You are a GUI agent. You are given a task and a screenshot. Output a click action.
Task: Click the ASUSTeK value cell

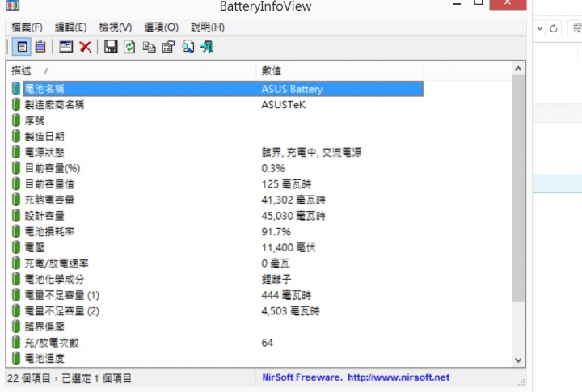point(284,105)
